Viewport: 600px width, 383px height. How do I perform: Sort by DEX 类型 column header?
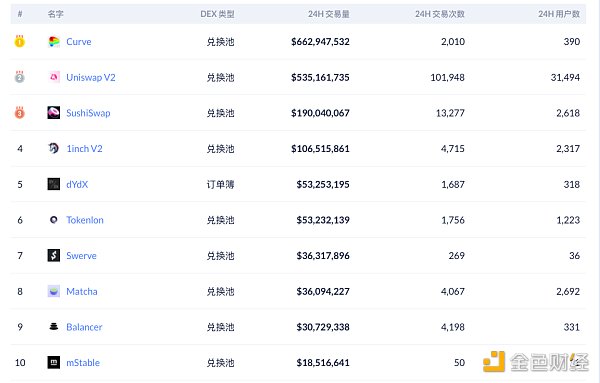point(217,14)
